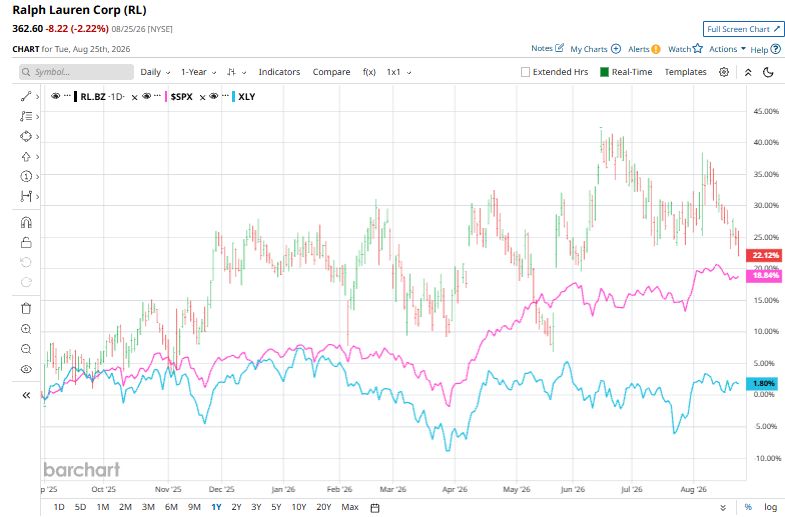
Task: Open the Notes editor icon
Action: point(560,48)
